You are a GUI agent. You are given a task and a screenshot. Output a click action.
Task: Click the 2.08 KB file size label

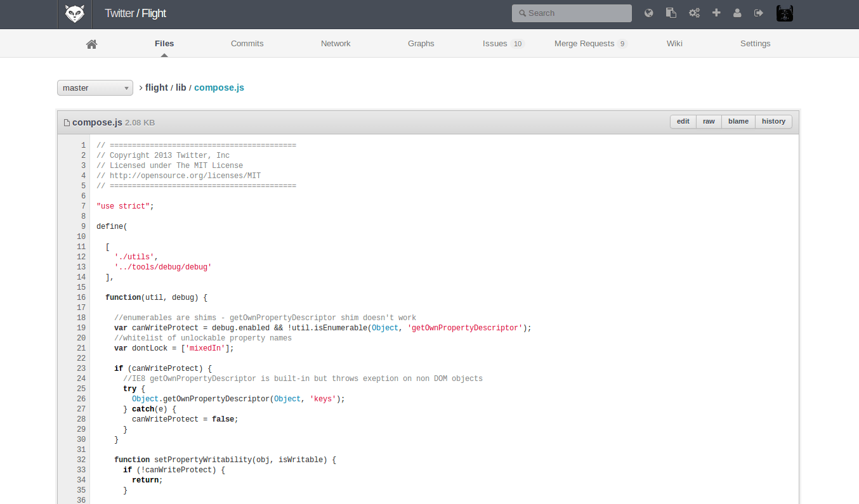pos(140,122)
